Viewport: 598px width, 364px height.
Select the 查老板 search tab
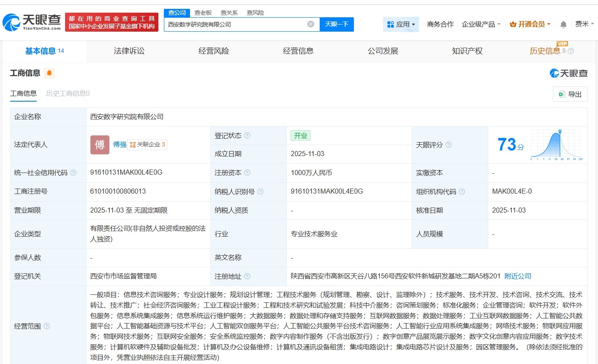click(x=202, y=12)
